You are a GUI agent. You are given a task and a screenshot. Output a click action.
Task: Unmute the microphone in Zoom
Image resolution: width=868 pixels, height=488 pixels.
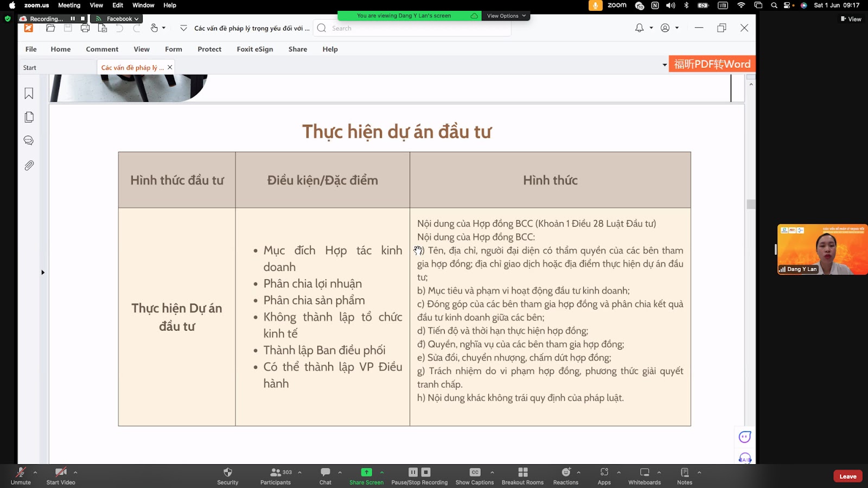21,476
